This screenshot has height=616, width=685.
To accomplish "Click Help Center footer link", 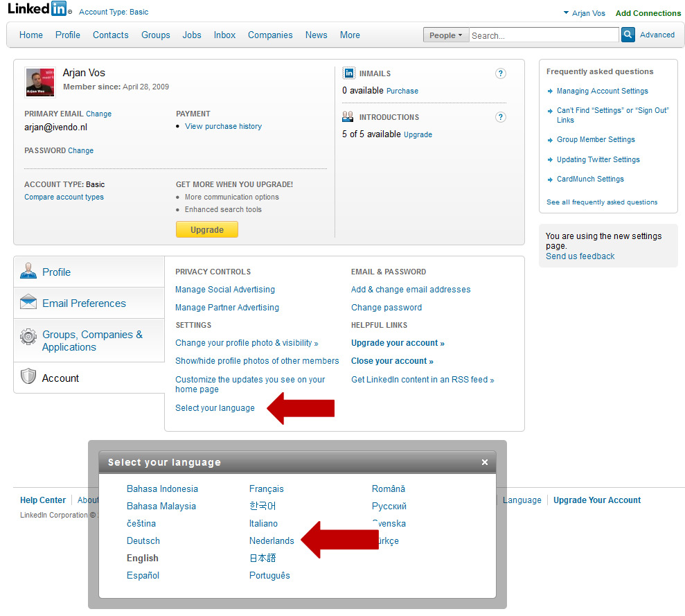I will coord(43,500).
